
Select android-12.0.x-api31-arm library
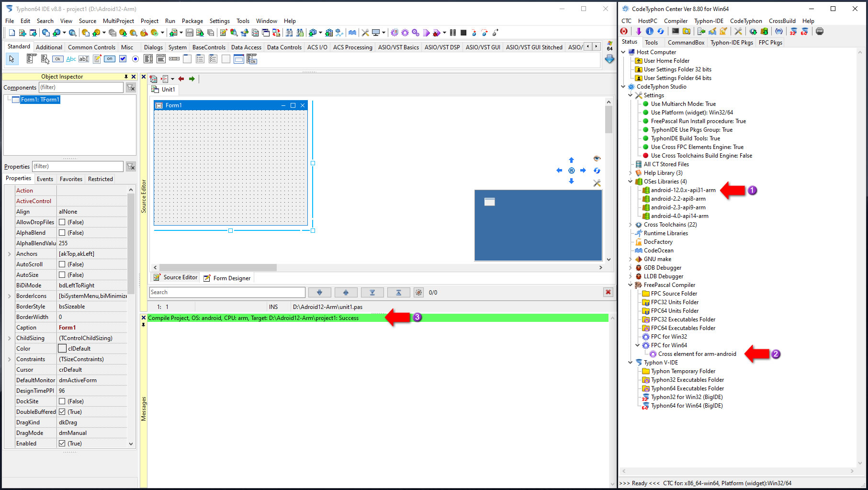[x=683, y=190]
